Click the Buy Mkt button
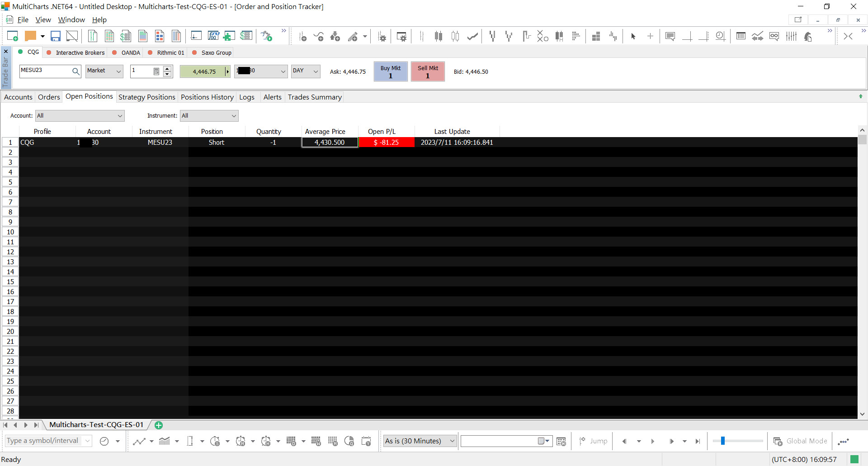868x466 pixels. [391, 71]
